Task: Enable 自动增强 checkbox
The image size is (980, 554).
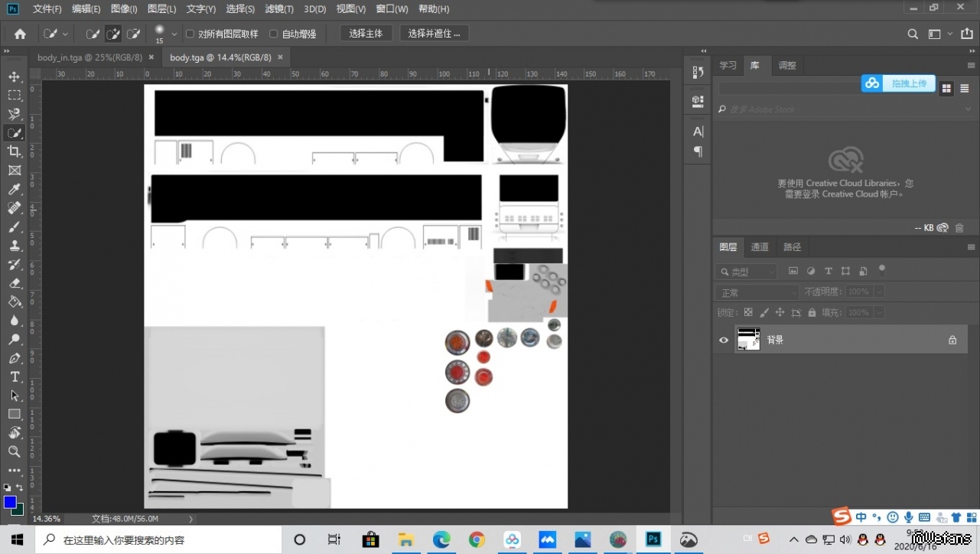Action: (x=274, y=34)
